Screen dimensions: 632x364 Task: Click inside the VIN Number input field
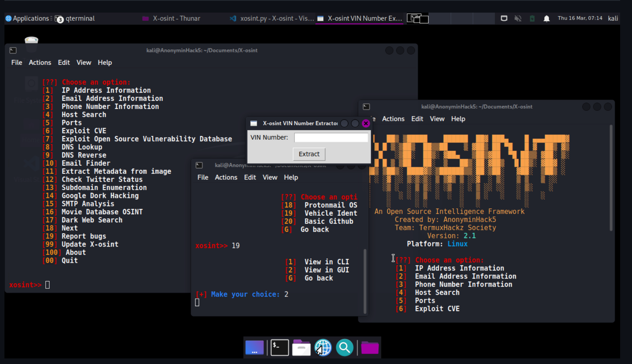pyautogui.click(x=330, y=137)
